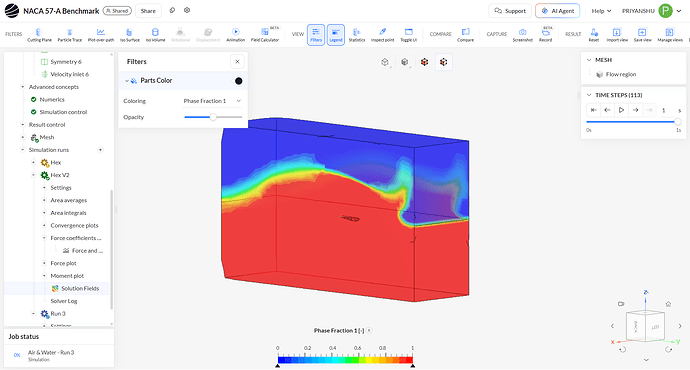Open the Statistics view
Viewport: 690px width, 370px height.
click(357, 35)
